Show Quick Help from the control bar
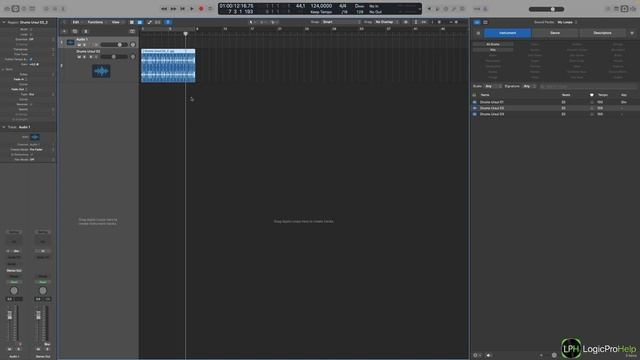This screenshot has height=360, width=640. click(x=24, y=9)
